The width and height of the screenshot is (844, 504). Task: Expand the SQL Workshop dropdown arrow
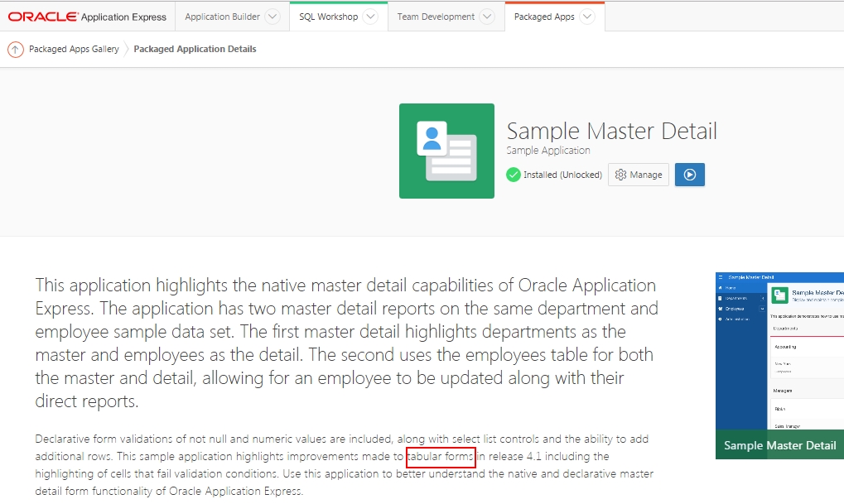tap(370, 17)
